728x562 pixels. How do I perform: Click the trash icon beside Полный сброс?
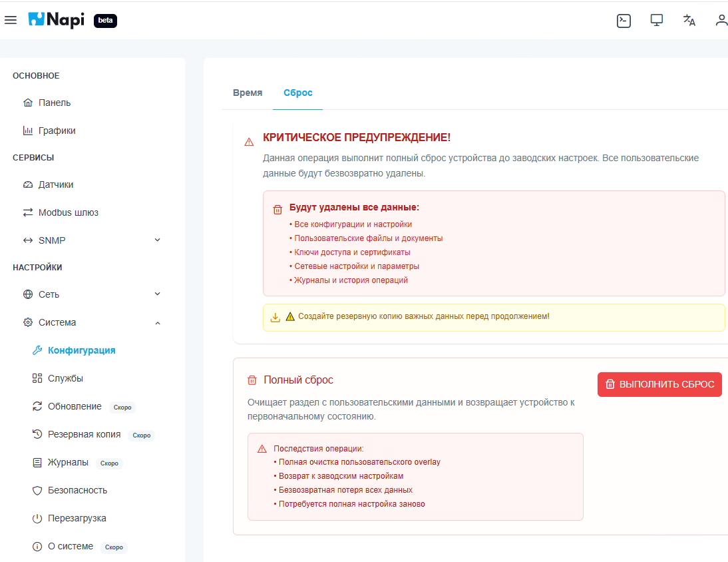tap(252, 380)
